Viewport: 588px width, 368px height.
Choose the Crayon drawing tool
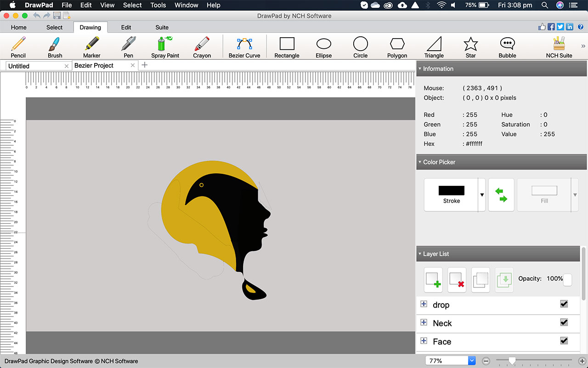202,47
